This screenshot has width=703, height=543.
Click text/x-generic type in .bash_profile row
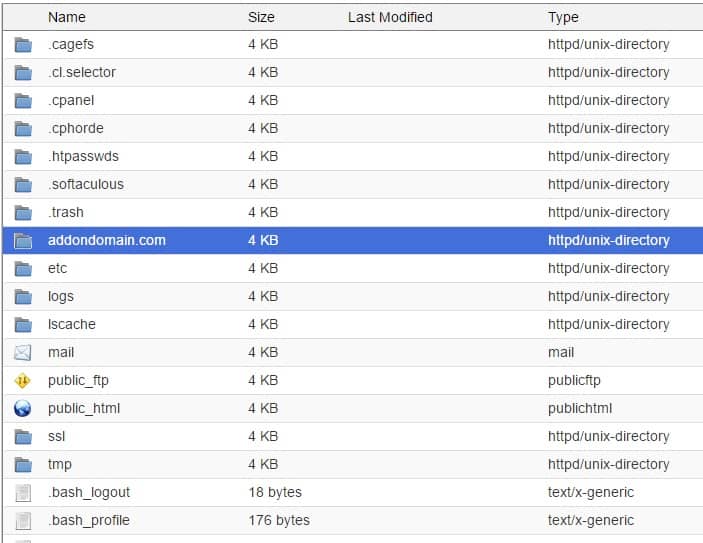pyautogui.click(x=591, y=520)
